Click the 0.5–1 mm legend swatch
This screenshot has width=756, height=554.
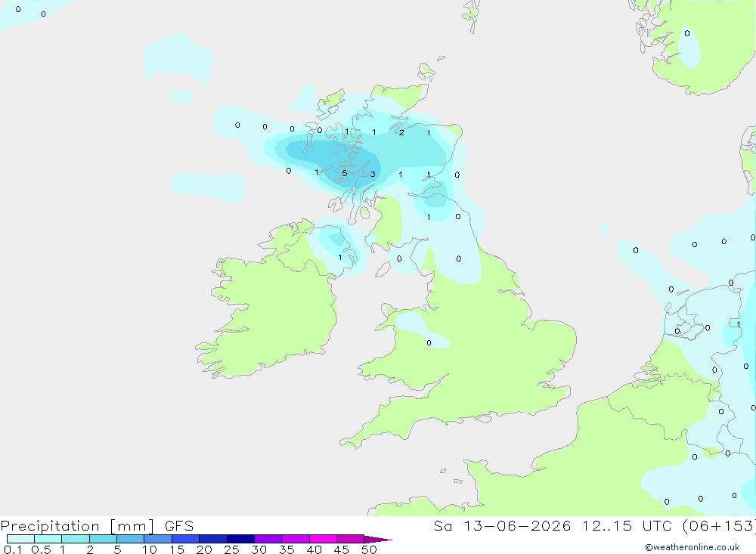pos(48,539)
